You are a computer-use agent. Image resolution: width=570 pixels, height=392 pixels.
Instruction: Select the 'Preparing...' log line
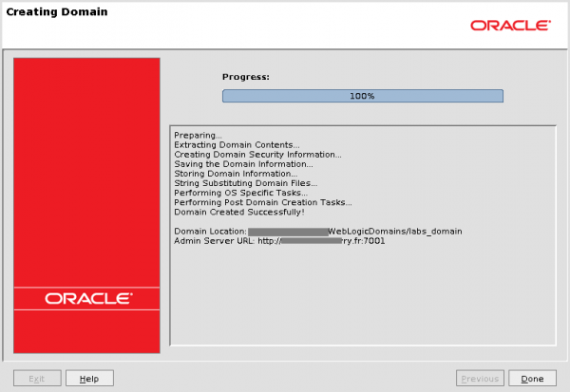198,135
